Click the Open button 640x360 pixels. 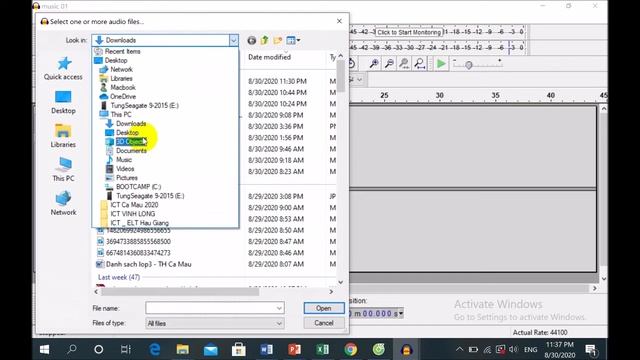324,308
